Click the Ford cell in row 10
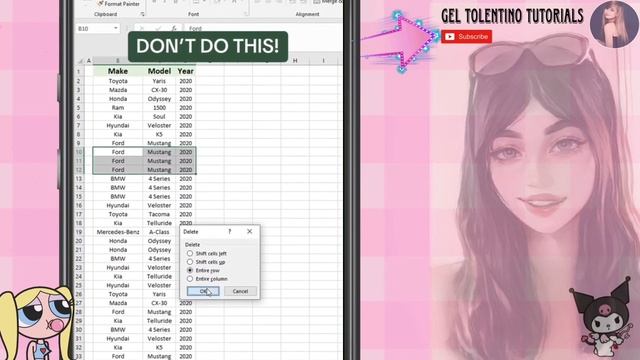 pyautogui.click(x=118, y=152)
